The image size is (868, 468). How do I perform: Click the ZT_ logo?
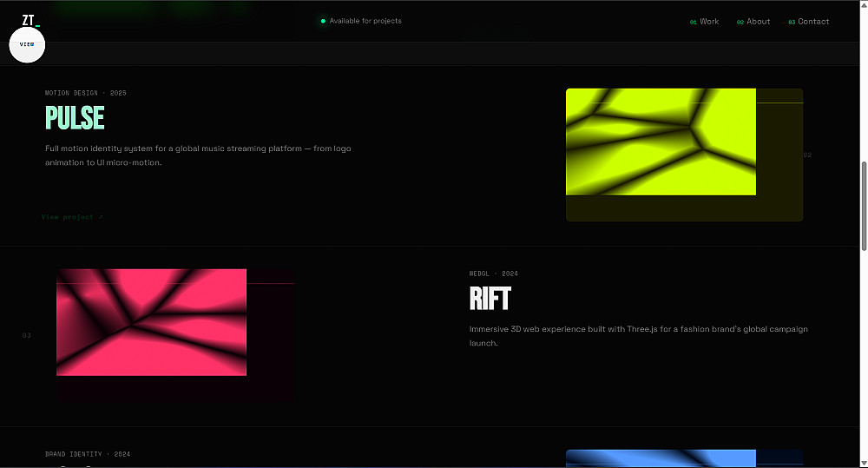click(31, 21)
